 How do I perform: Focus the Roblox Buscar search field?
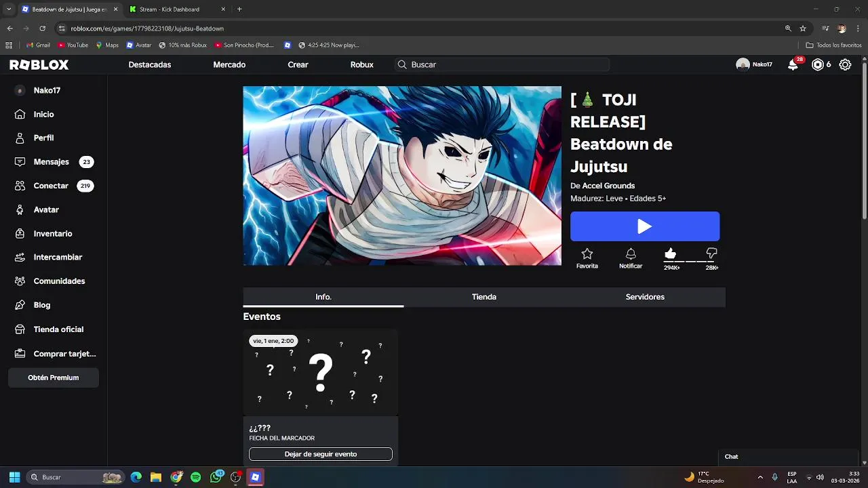(x=502, y=65)
